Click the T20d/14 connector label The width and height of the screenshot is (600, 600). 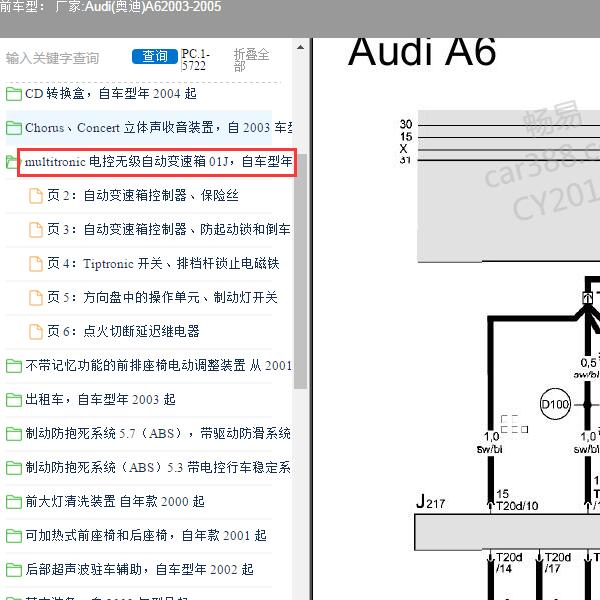[x=509, y=563]
